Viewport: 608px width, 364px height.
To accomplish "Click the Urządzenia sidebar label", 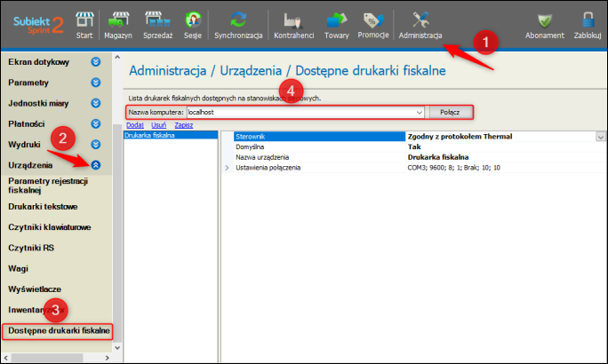I will (x=30, y=165).
